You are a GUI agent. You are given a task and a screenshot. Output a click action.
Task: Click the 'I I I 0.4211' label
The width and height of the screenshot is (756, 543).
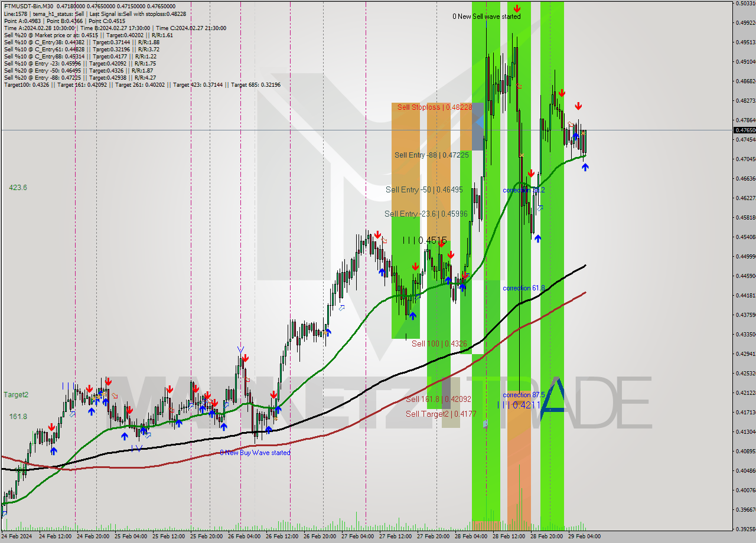(x=519, y=405)
